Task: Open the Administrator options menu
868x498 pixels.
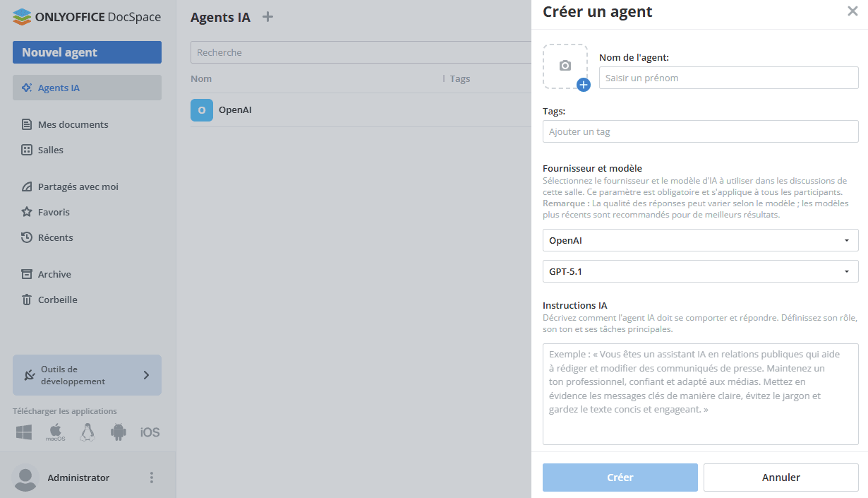Action: 151,478
